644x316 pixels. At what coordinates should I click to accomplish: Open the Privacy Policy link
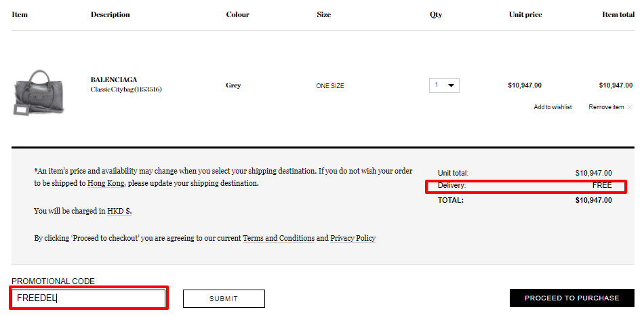click(353, 238)
